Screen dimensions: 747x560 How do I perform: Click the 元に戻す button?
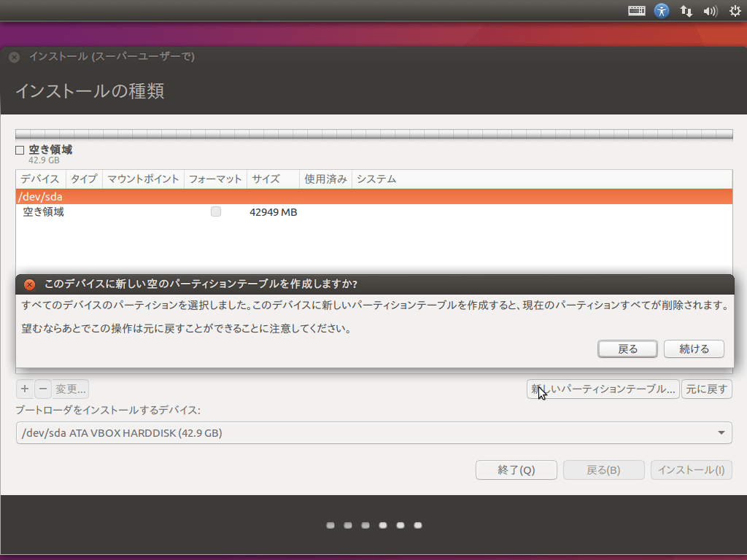point(706,389)
